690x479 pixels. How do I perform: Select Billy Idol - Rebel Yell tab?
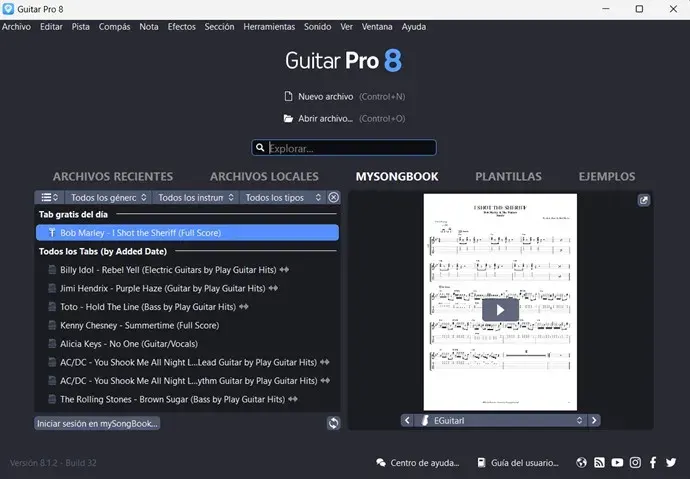(187, 270)
